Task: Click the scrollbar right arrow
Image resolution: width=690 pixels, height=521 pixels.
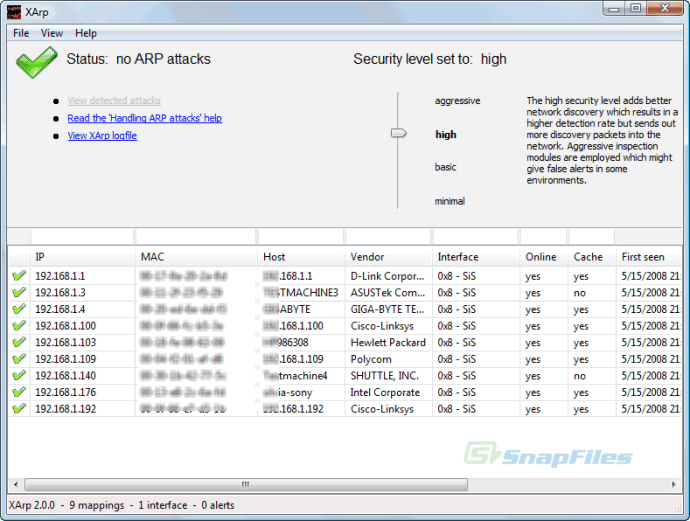Action: 674,484
